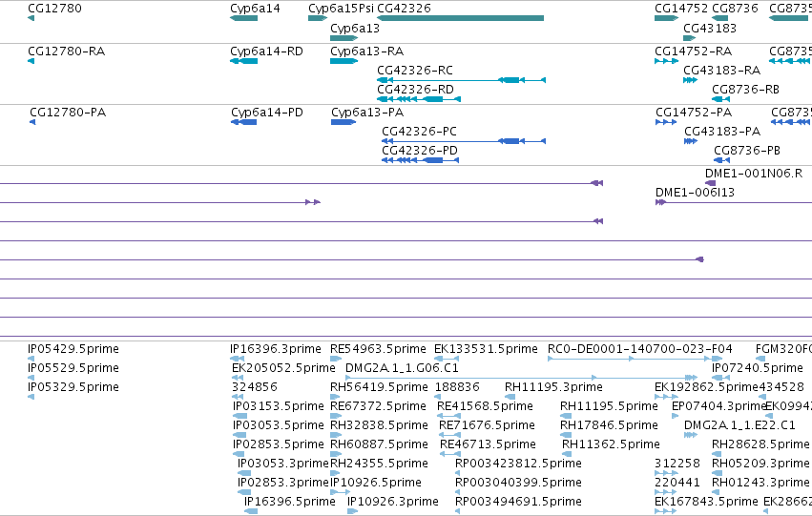Select the CG14752 gene feature
This screenshot has height=516, width=812.
tap(666, 18)
